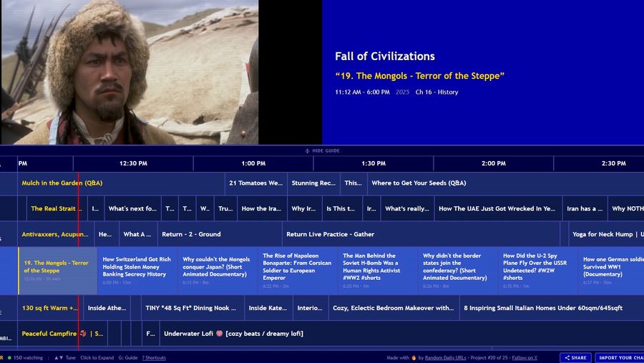Select He... program in yoga row
The image size is (644, 363).
tap(107, 234)
